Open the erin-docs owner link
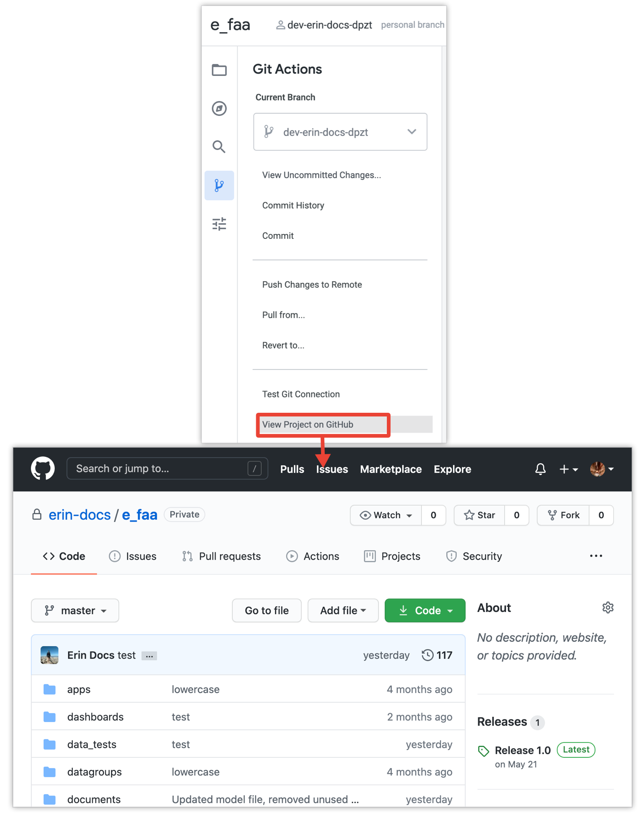Screen dimensions: 644x820 click(80, 514)
